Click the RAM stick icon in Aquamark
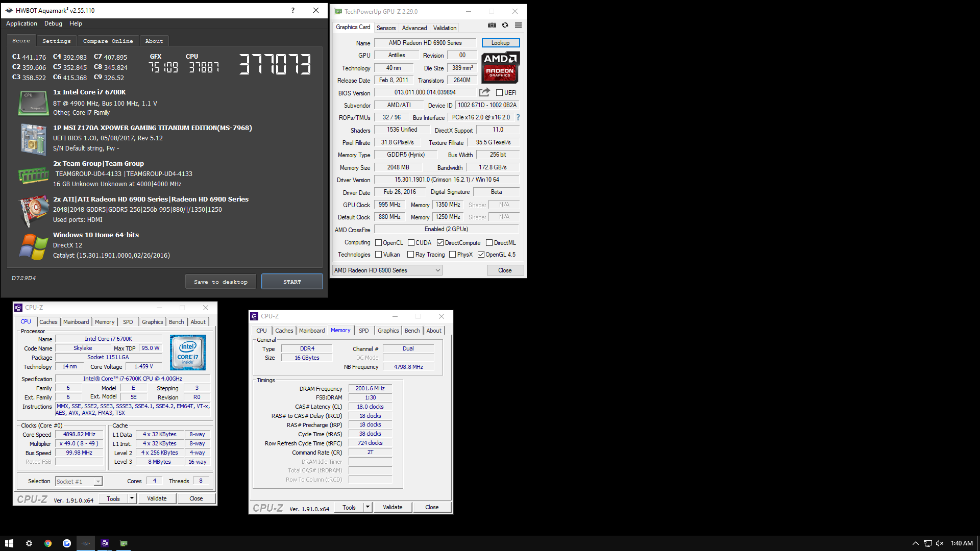 [33, 175]
